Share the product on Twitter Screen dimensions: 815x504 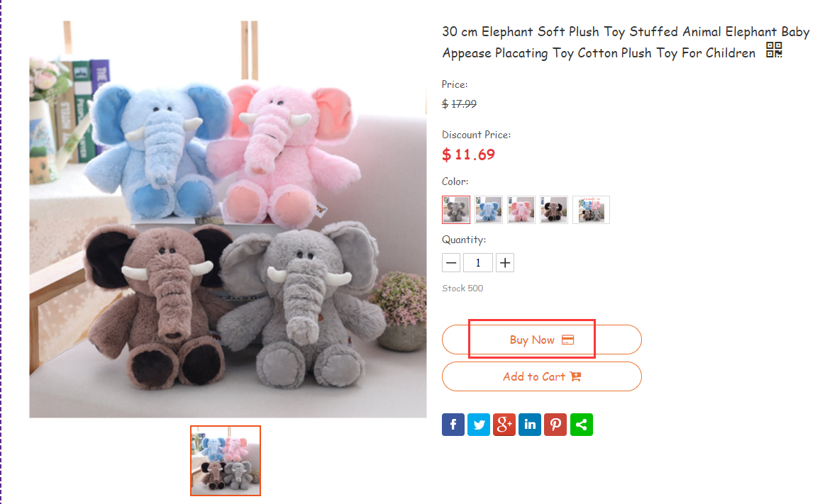pyautogui.click(x=479, y=425)
